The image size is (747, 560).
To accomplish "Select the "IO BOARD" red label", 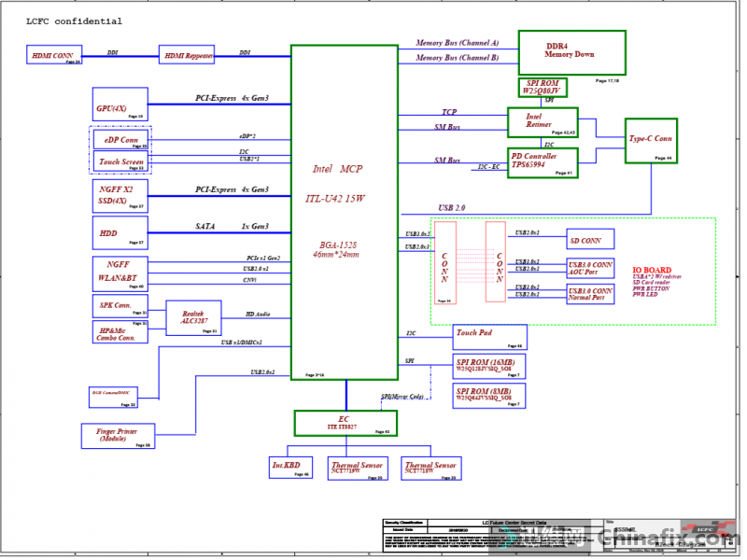I will pyautogui.click(x=652, y=270).
